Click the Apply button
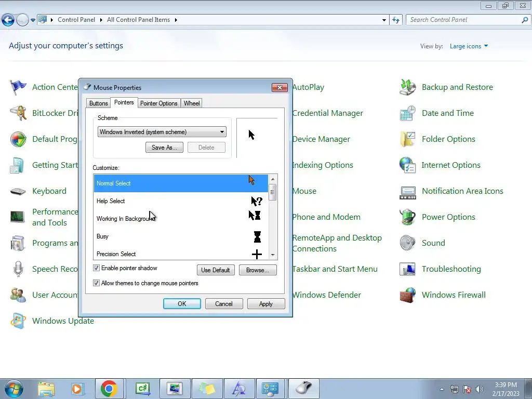The height and width of the screenshot is (399, 532). pyautogui.click(x=266, y=303)
